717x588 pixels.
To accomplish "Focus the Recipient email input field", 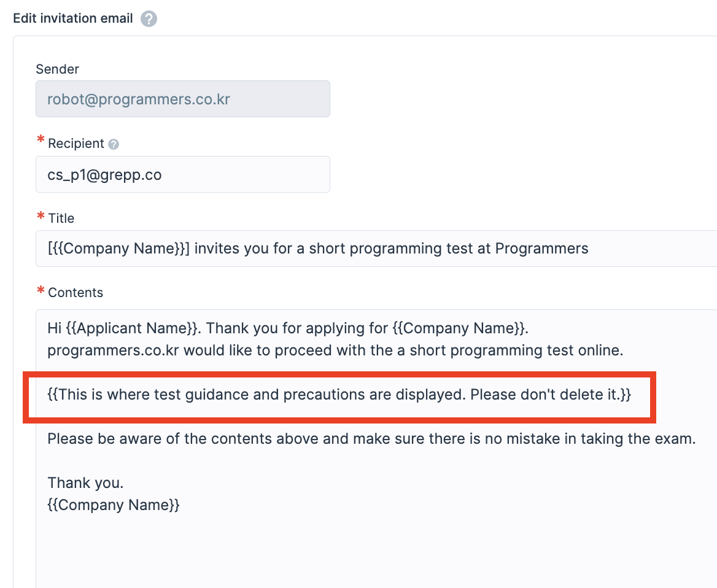I will 183,174.
